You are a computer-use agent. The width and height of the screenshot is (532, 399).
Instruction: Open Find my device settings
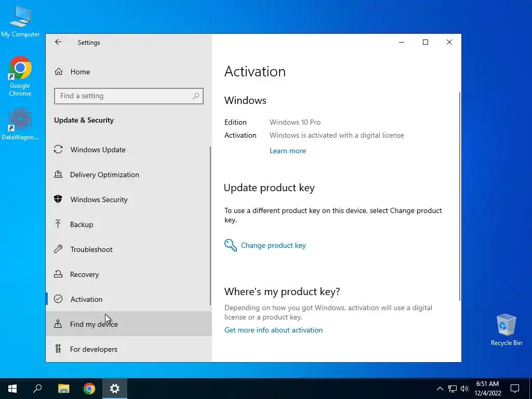[x=128, y=324]
